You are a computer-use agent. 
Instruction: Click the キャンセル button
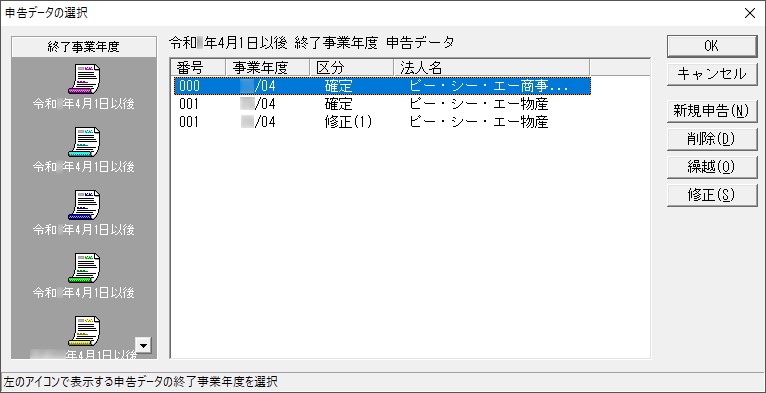[x=712, y=74]
